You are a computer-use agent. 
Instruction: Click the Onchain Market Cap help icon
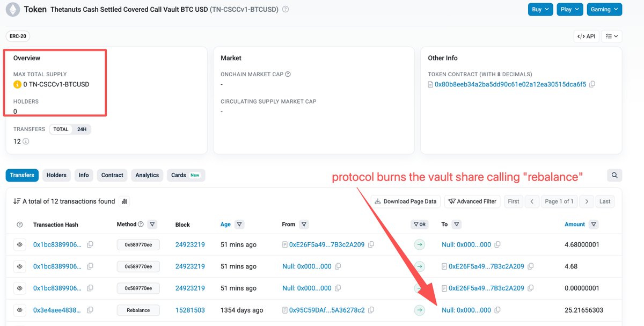pyautogui.click(x=288, y=74)
